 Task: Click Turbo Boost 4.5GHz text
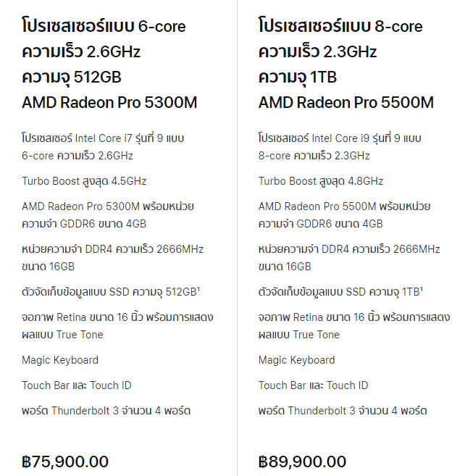[84, 181]
